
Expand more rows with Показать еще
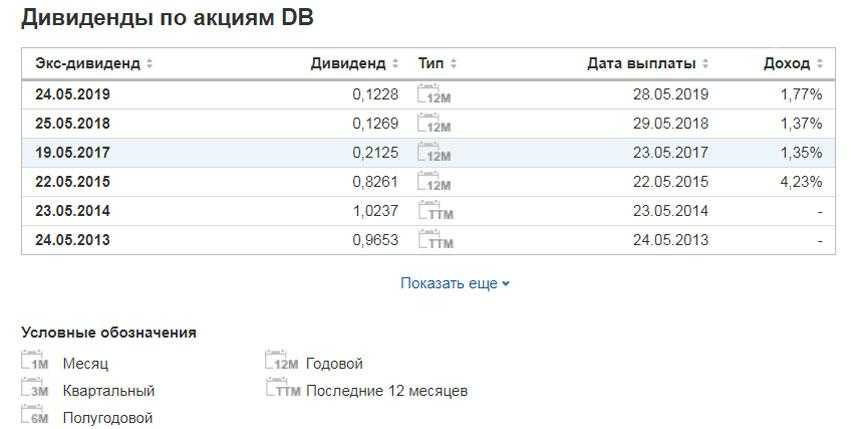[x=455, y=283]
